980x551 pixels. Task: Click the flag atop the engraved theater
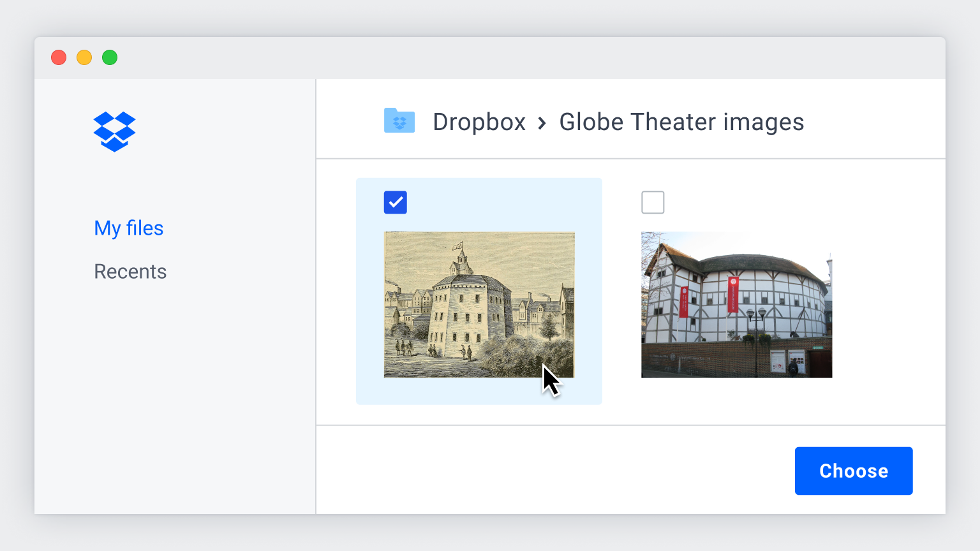pyautogui.click(x=457, y=246)
